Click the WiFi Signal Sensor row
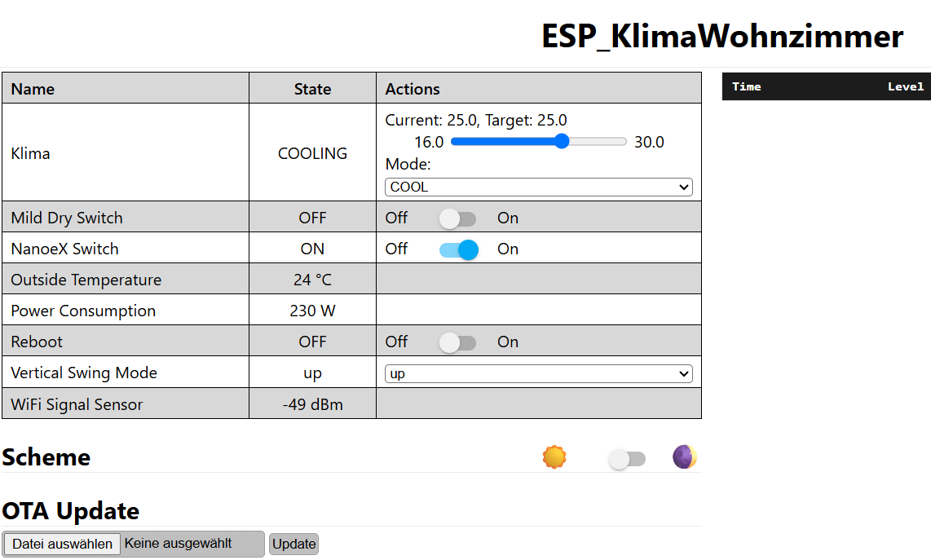The width and height of the screenshot is (931, 560). [x=351, y=403]
